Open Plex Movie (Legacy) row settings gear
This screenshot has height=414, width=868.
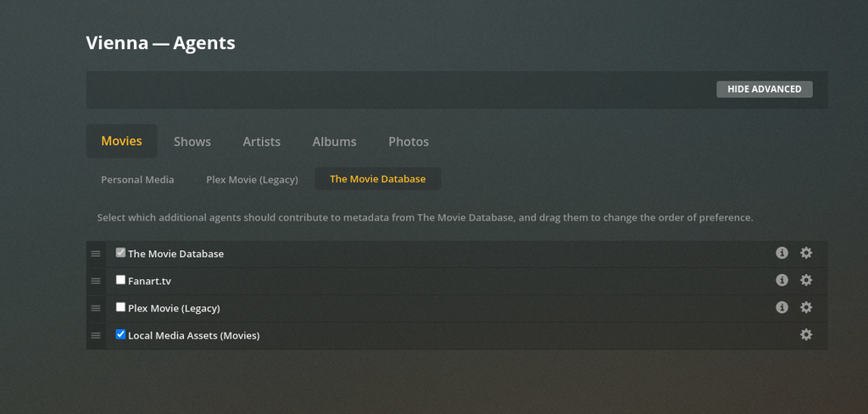coord(806,307)
